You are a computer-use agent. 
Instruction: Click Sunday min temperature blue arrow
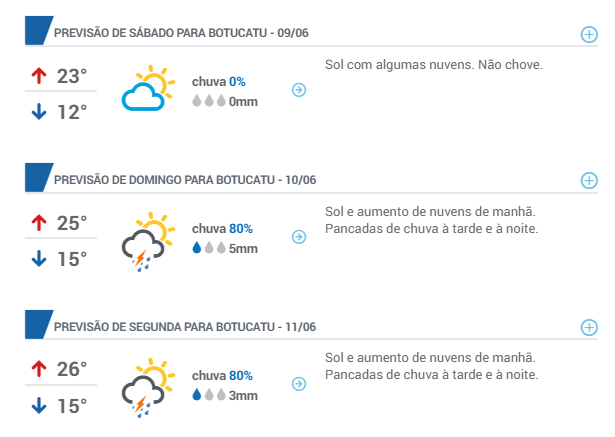click(x=39, y=259)
